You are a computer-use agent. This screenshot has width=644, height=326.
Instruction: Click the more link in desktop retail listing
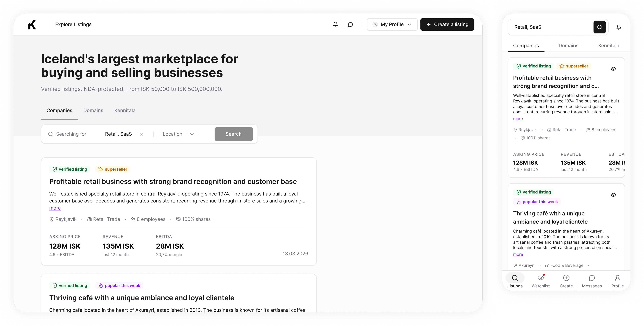point(55,208)
